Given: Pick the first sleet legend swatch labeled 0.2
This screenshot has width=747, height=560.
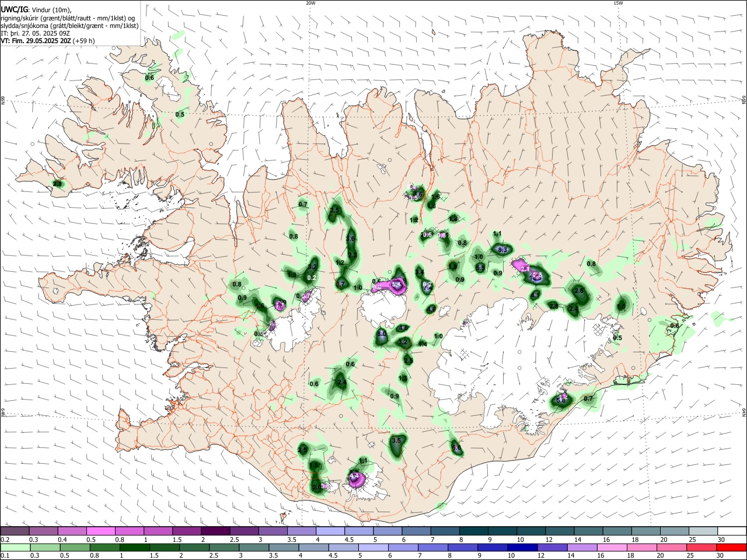Looking at the screenshot, I should [x=15, y=531].
